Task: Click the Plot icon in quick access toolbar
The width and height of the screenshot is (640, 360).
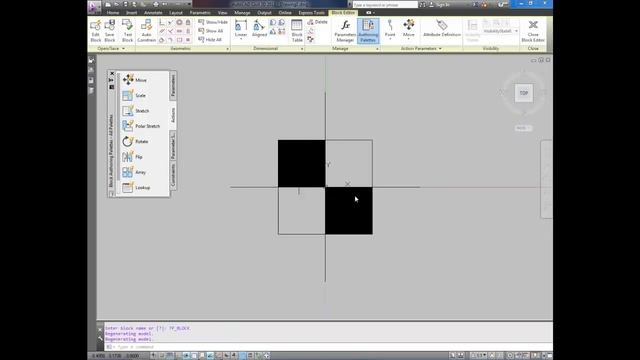Action: coord(156,4)
